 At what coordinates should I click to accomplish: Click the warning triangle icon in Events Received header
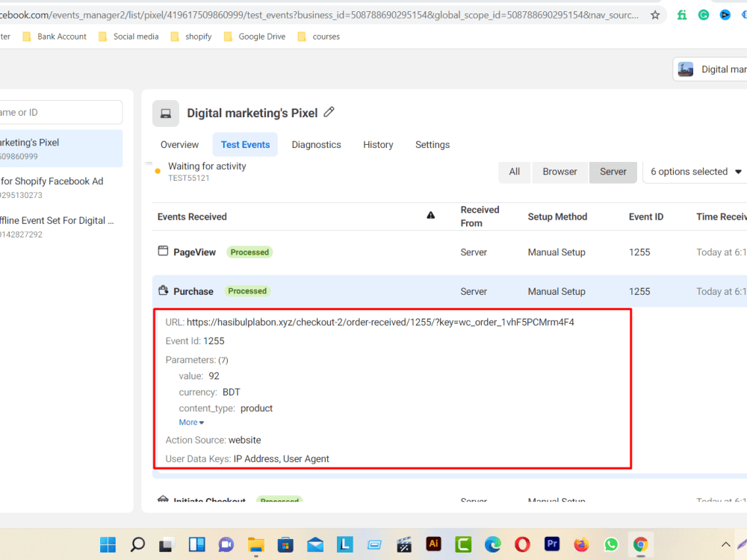coord(431,214)
